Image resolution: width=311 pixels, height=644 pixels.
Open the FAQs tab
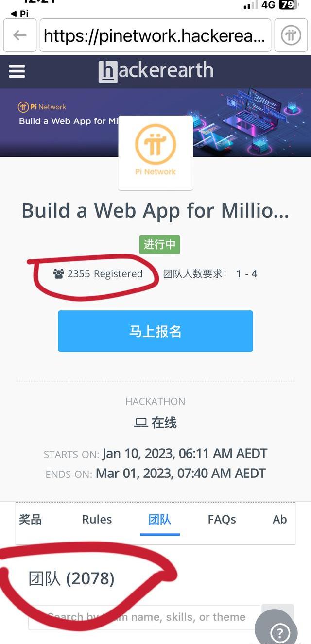point(222,519)
